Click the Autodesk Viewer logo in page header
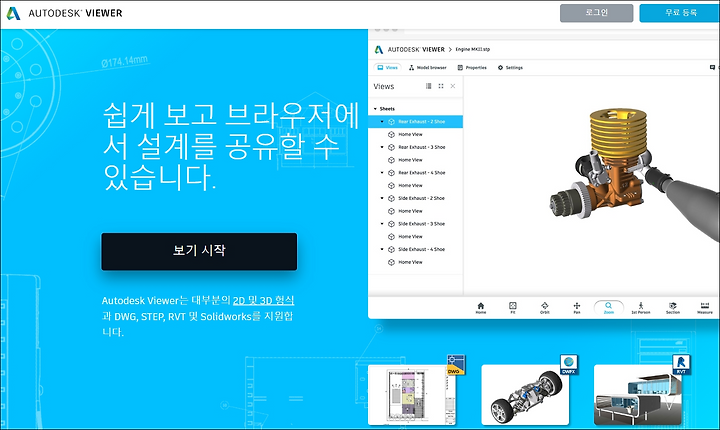Viewport: 720px width, 430px height. [64, 13]
